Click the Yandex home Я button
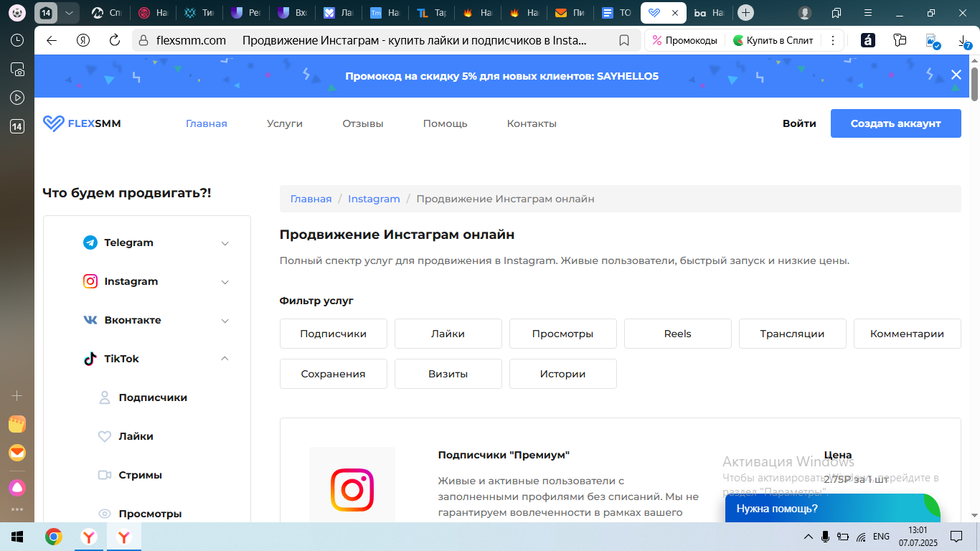Screen dimensions: 980x551 pyautogui.click(x=83, y=40)
